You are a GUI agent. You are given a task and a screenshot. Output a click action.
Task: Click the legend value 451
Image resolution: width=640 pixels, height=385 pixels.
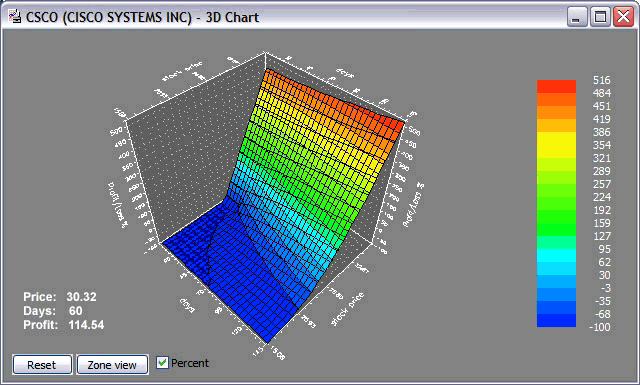click(602, 106)
